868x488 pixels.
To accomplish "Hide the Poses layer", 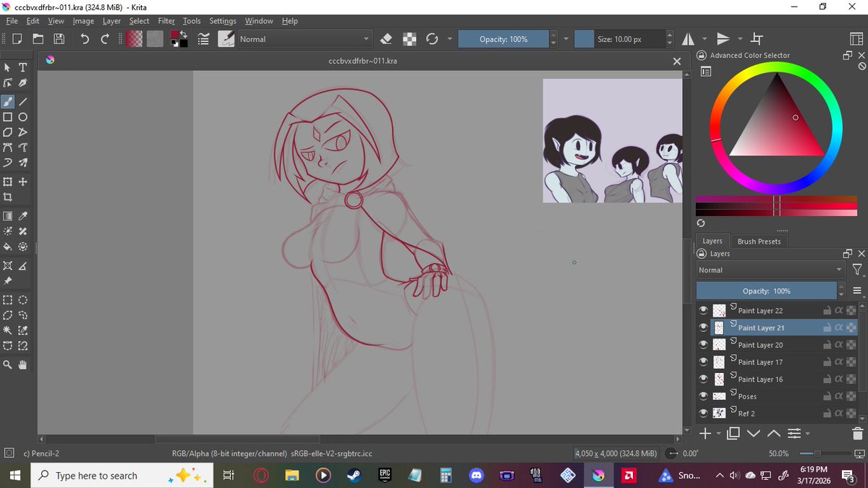I will 703,396.
